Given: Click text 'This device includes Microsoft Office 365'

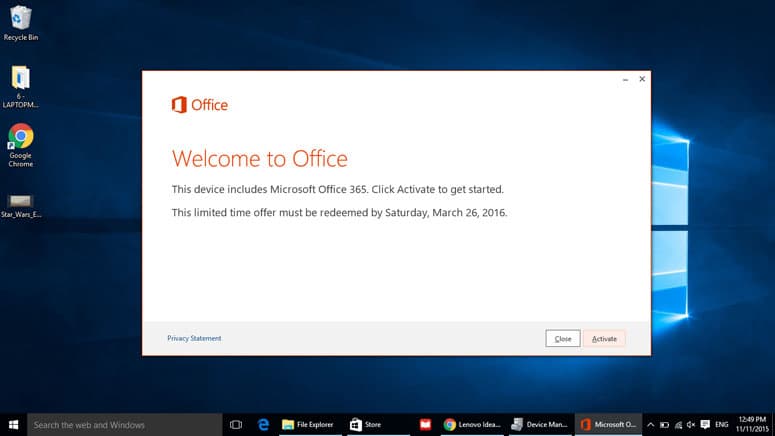Looking at the screenshot, I should [269, 189].
